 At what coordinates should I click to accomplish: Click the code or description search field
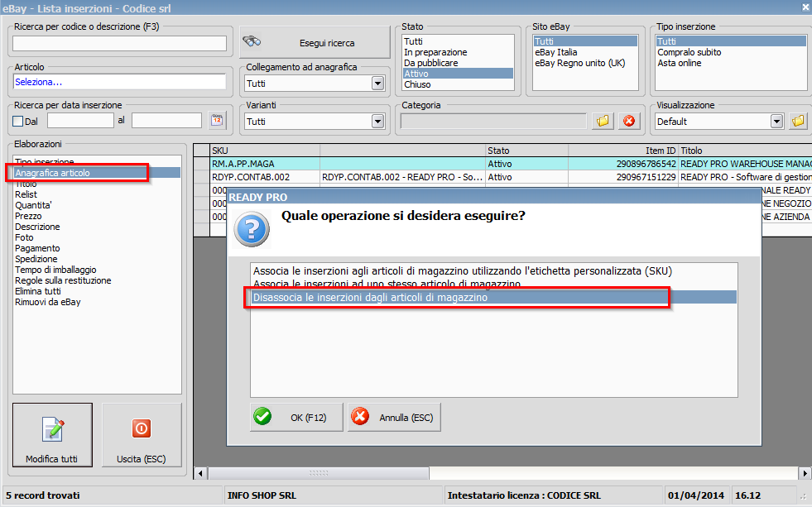[x=120, y=44]
